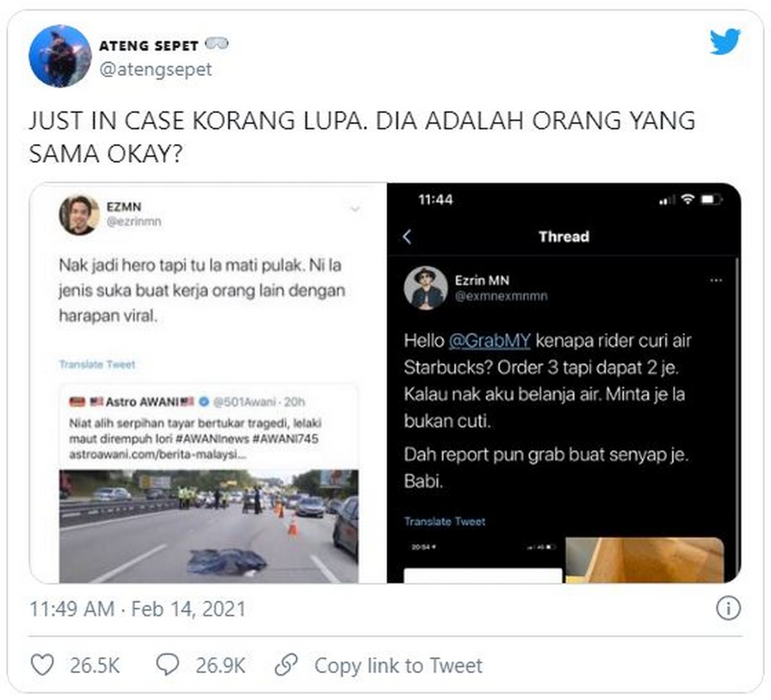Open the highway accident photo
Screen dimensions: 771x700
[209, 526]
